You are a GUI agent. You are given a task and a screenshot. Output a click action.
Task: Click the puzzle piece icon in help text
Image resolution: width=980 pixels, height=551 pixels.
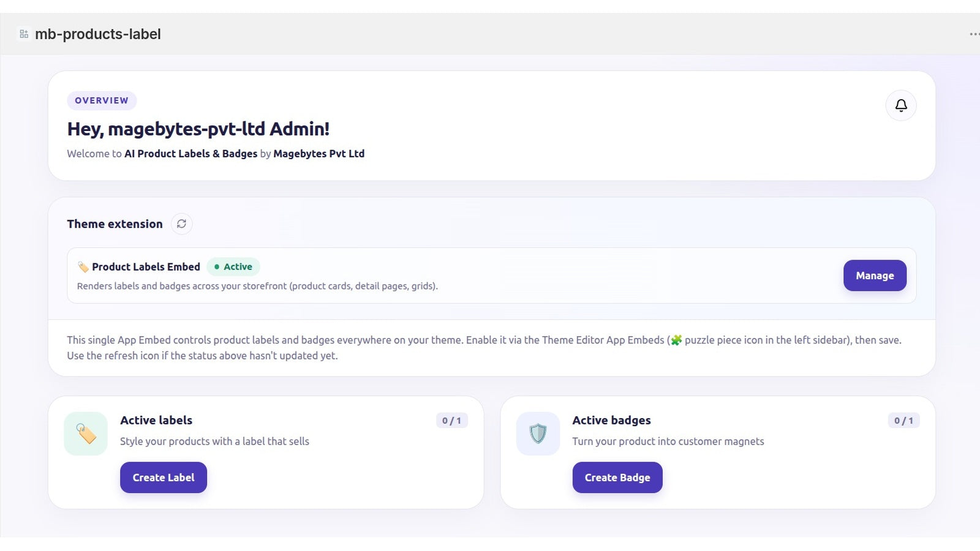pyautogui.click(x=676, y=340)
